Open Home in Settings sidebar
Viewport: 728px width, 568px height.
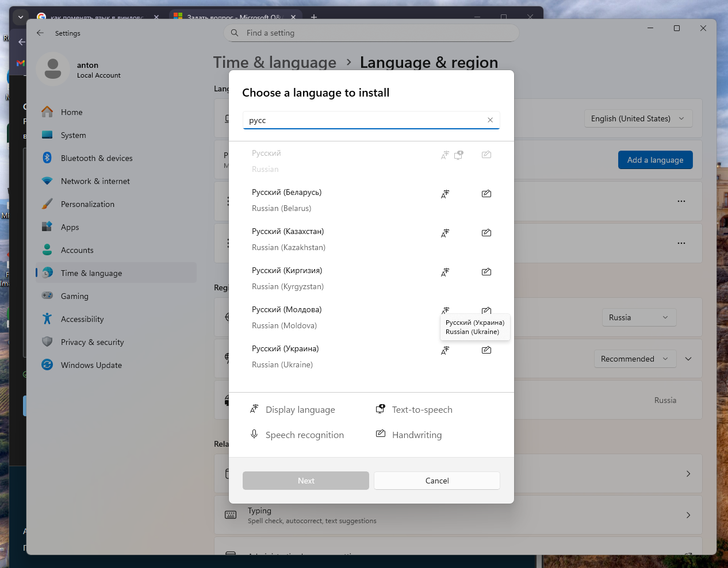(116, 112)
